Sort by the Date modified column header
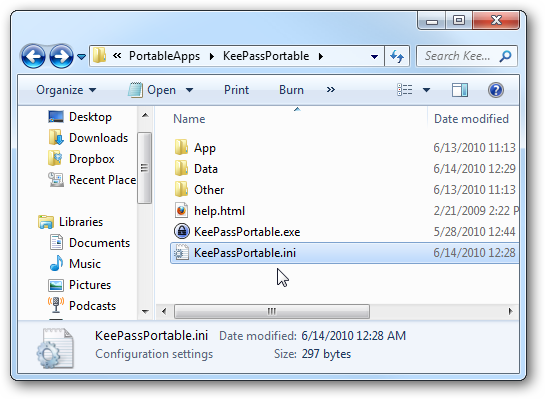The image size is (545, 399). tap(471, 119)
